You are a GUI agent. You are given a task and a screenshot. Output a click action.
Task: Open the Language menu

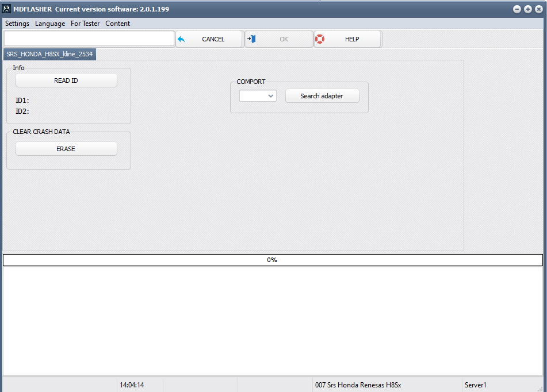50,24
